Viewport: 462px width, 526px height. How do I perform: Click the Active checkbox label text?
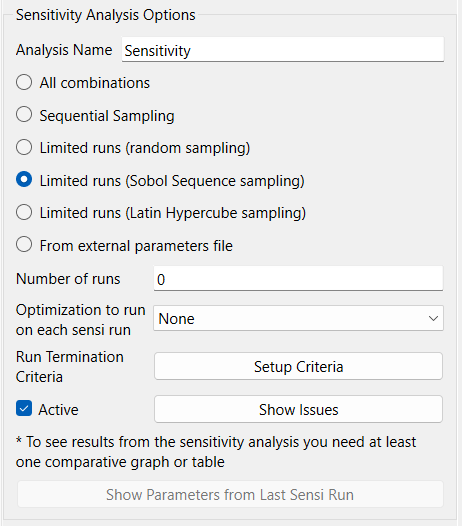tap(58, 410)
